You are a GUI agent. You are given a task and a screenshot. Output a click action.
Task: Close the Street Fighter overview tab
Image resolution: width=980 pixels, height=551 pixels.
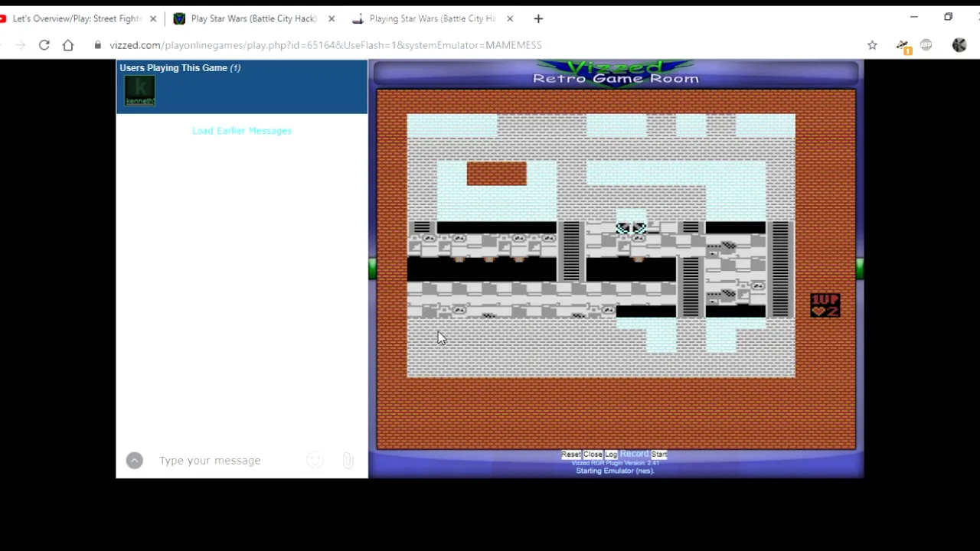[x=153, y=18]
